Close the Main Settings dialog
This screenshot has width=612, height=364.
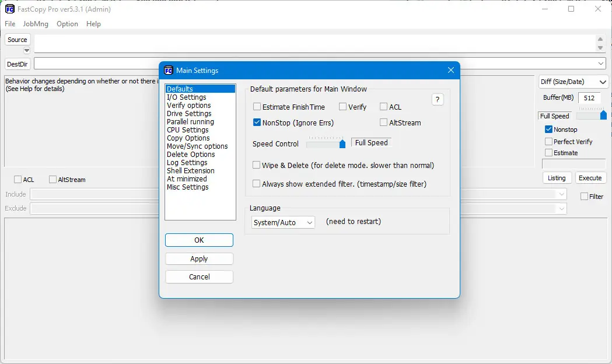[451, 70]
